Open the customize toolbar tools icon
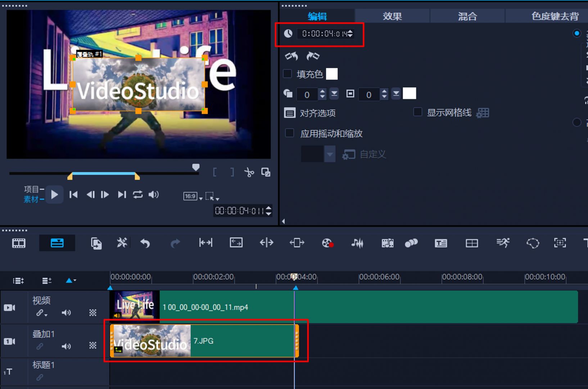 point(122,243)
